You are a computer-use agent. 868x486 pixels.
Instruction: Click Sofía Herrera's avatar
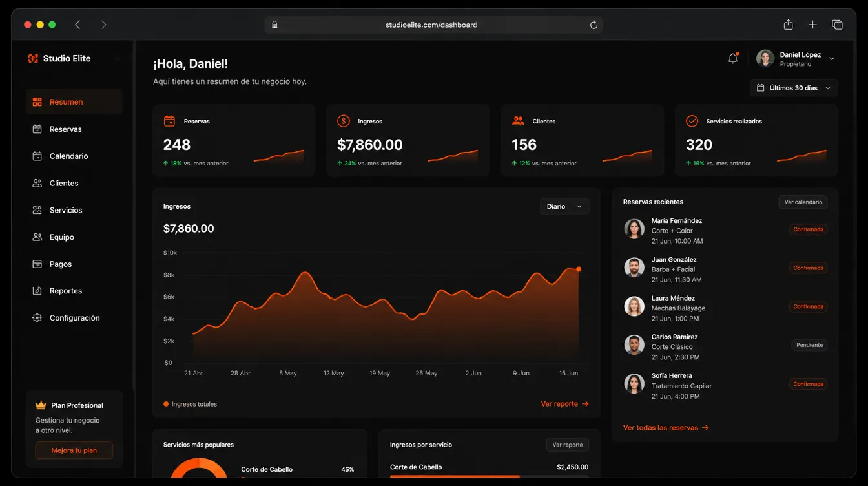point(634,384)
